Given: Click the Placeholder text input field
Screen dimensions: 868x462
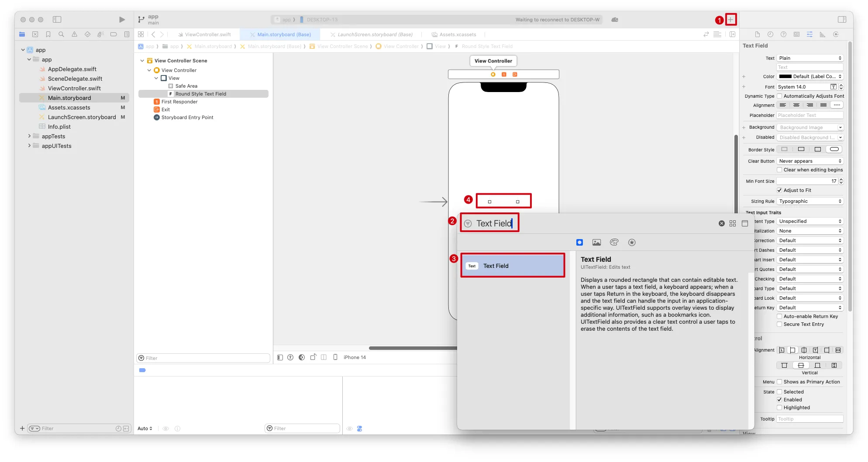Looking at the screenshot, I should point(809,115).
